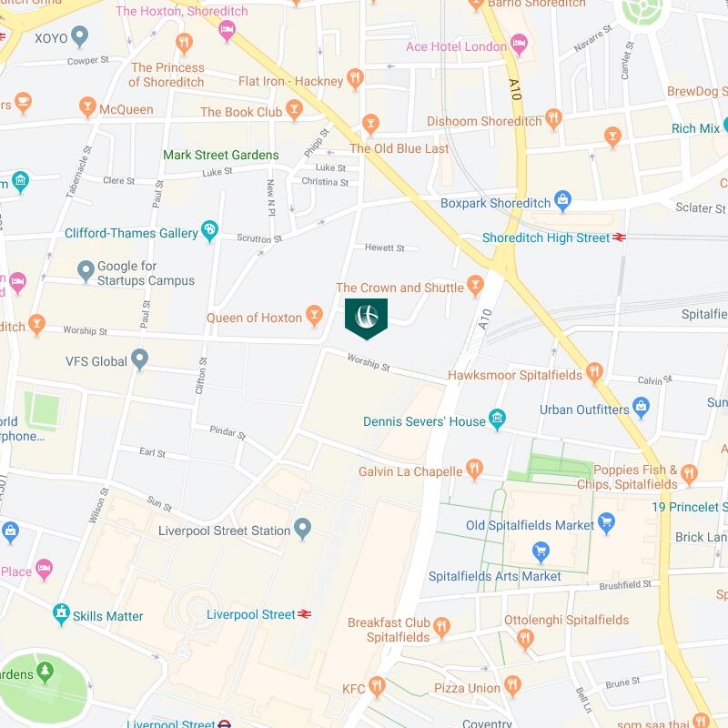This screenshot has height=728, width=728.
Task: Select the Mark Street Gardens label
Action: tap(221, 155)
